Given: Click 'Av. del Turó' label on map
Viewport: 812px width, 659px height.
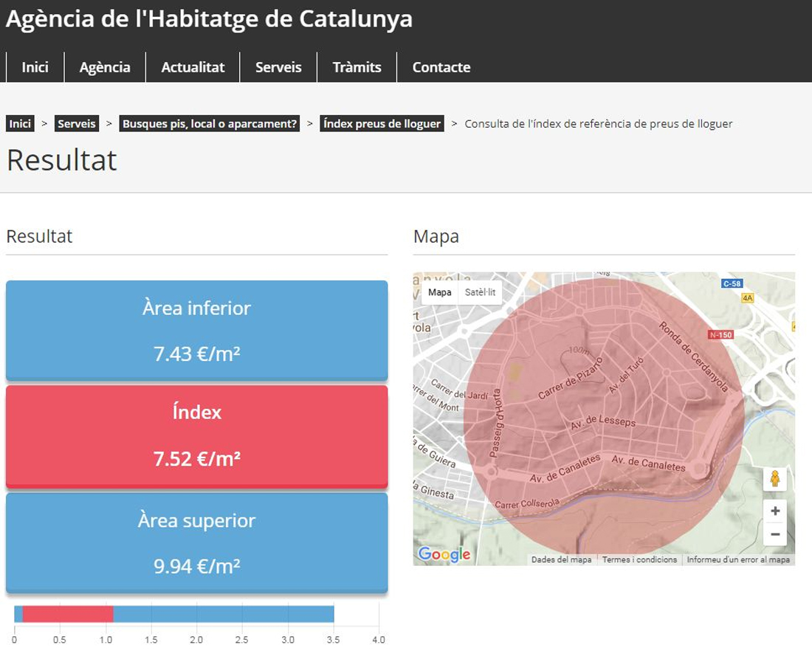Looking at the screenshot, I should click(x=625, y=375).
